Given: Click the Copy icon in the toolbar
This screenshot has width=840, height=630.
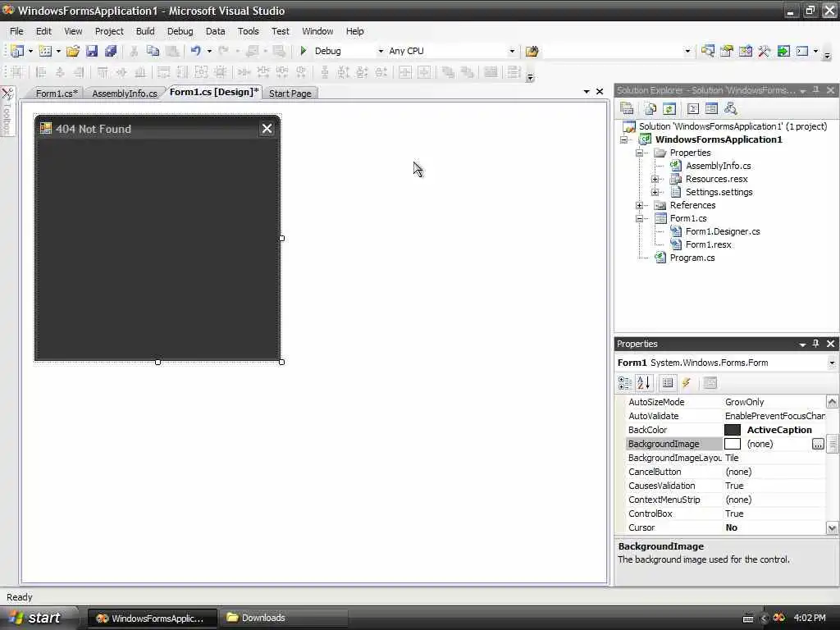Looking at the screenshot, I should pos(153,51).
